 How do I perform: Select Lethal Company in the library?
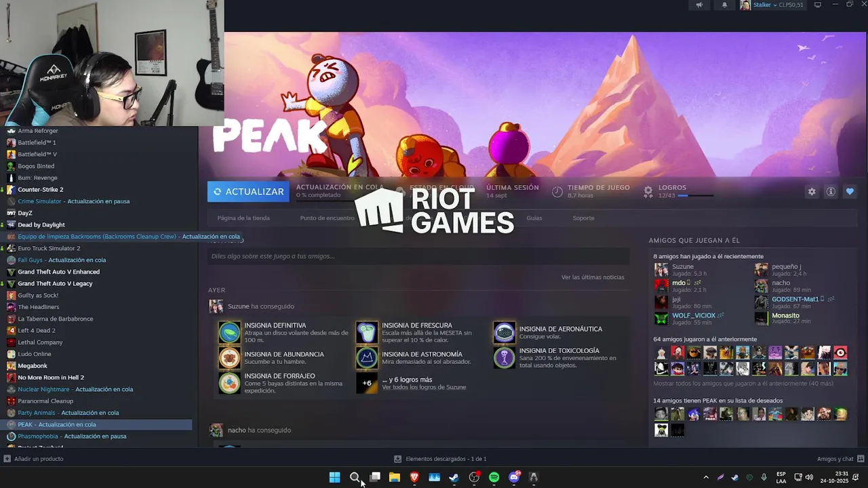pos(40,342)
